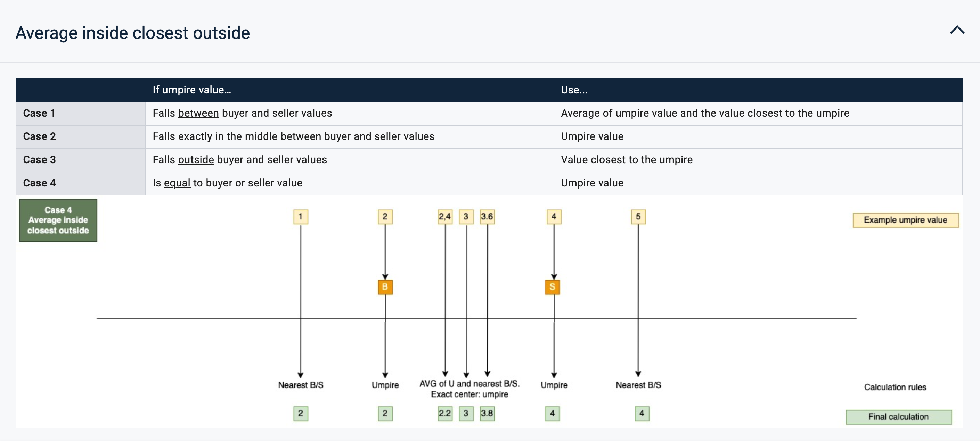Click the 'If umpire value…' column header
980x441 pixels.
point(192,90)
